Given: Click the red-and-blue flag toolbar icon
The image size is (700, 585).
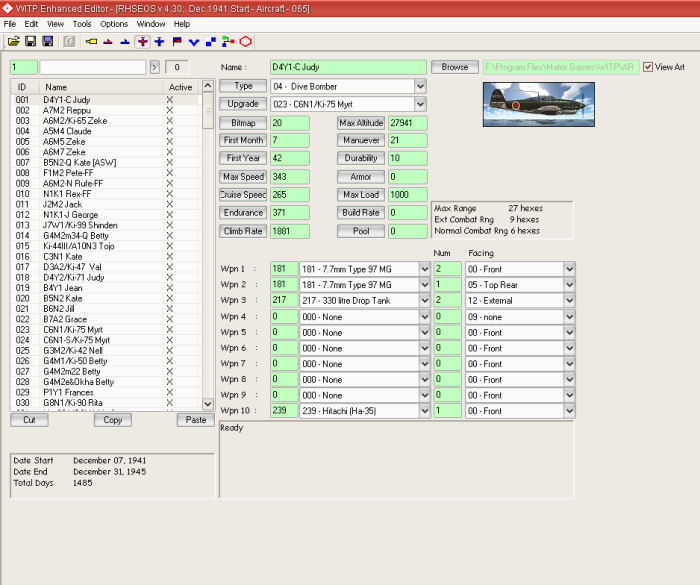Looking at the screenshot, I should tap(177, 41).
